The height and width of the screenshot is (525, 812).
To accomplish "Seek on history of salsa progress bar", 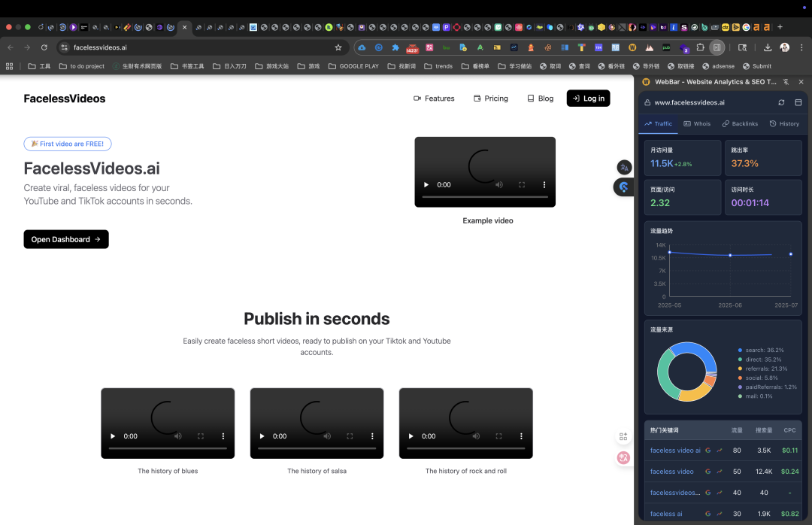I will click(x=317, y=448).
